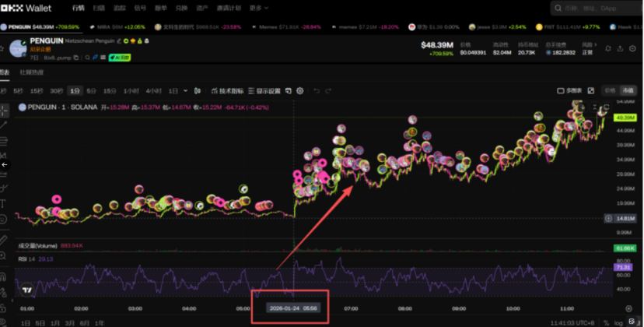644x327 pixels.
Task: Undo the last chart action
Action: click(x=317, y=91)
